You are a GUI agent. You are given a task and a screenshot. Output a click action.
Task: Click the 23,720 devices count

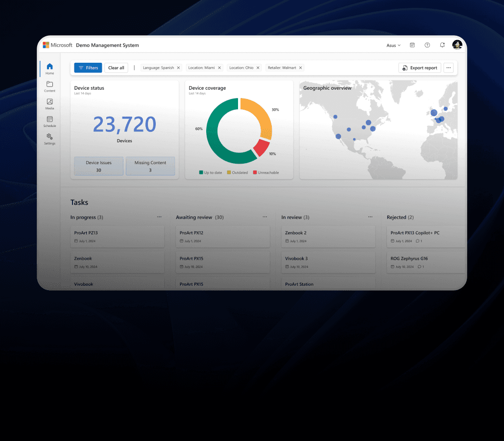tap(124, 124)
